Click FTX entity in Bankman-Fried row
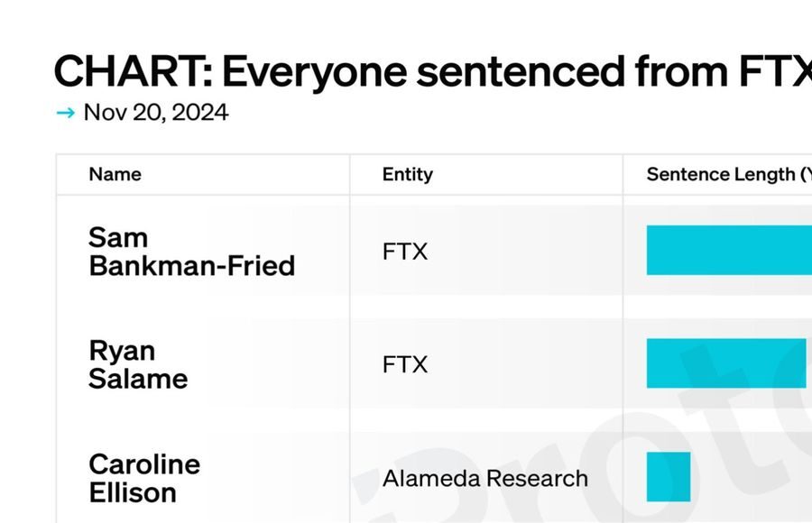Viewport: 812px width, 523px height. (405, 252)
